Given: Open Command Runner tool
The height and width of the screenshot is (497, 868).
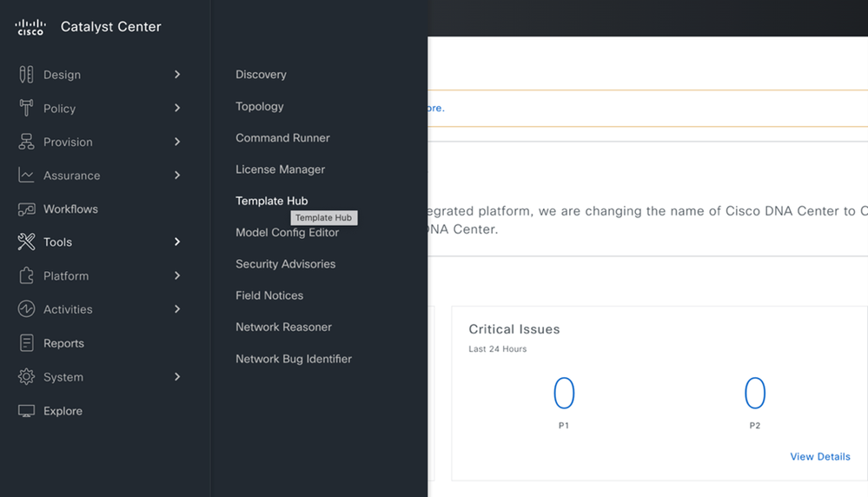Looking at the screenshot, I should point(282,138).
